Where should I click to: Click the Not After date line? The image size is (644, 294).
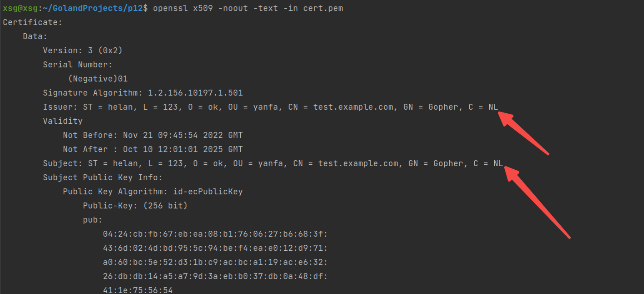coord(152,149)
